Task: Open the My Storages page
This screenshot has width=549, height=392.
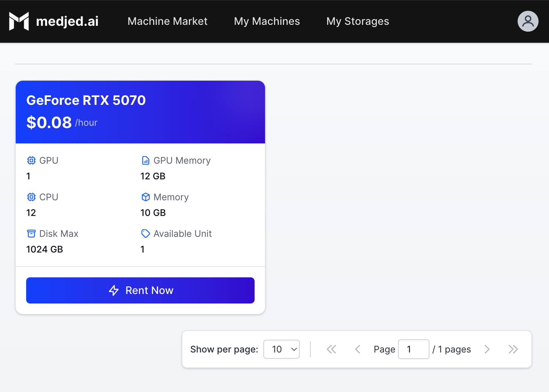Action: (358, 21)
